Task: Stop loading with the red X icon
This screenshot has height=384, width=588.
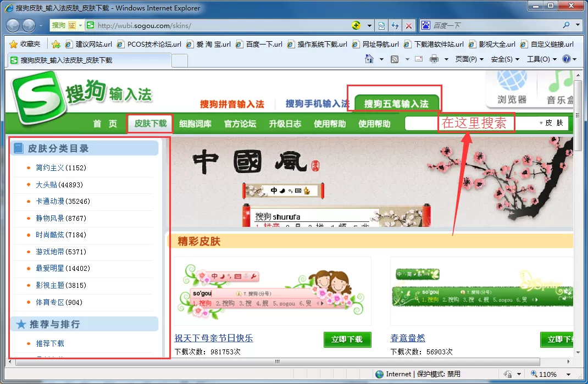Action: [x=409, y=25]
